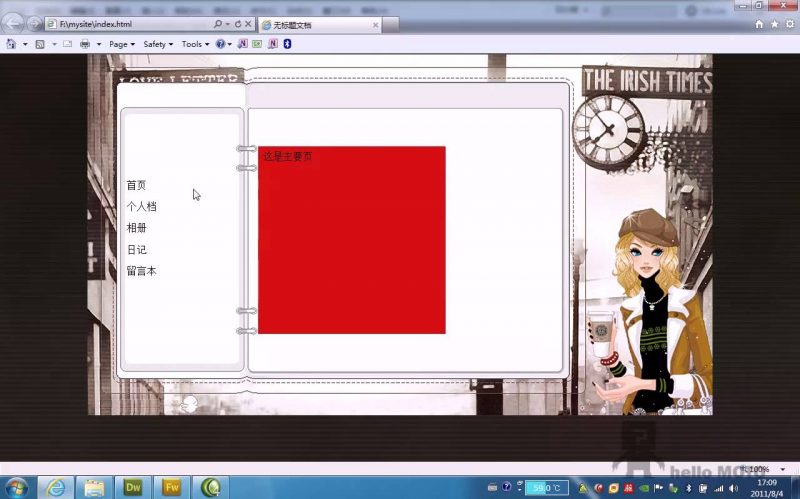800x499 pixels.
Task: Open the IE settings gear icon
Action: pos(789,24)
